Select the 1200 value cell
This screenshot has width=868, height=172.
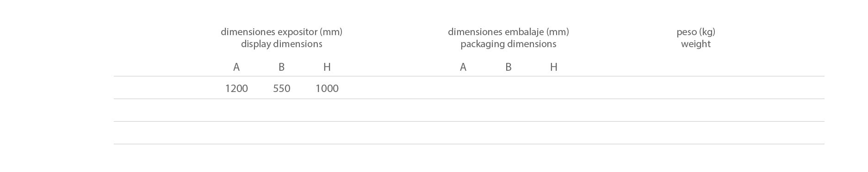[x=236, y=88]
